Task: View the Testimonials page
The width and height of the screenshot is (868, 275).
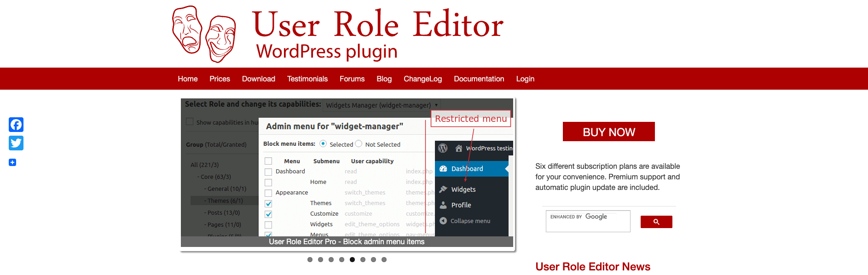Action: click(x=307, y=79)
